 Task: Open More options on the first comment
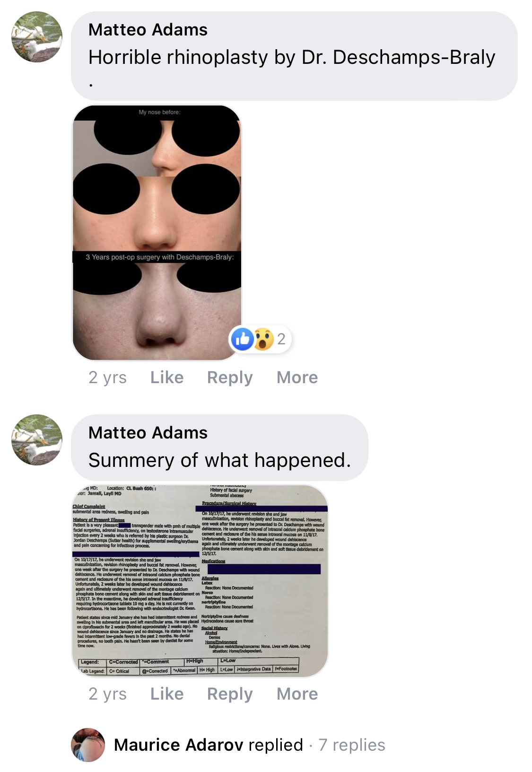(297, 377)
